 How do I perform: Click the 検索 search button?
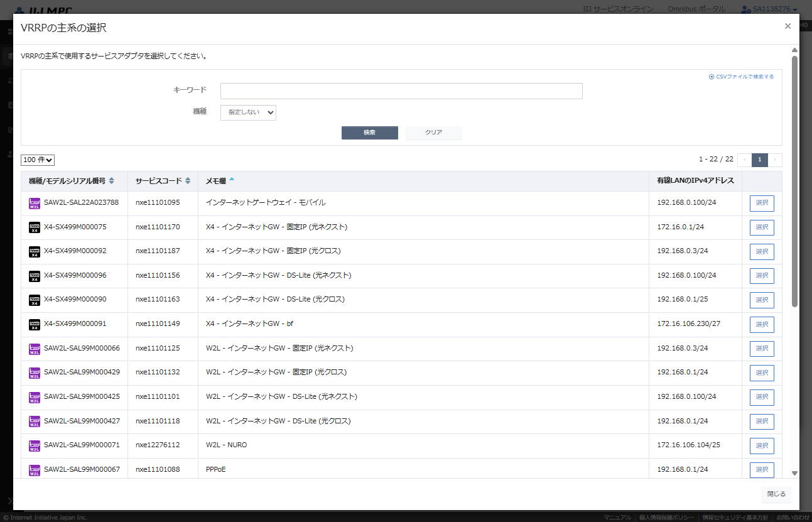coord(369,133)
